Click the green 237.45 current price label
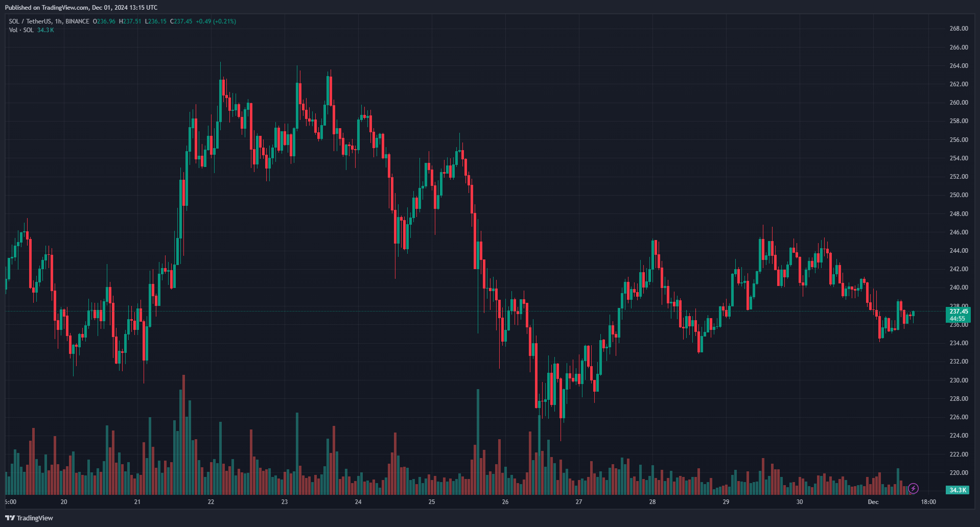Viewport: 980px width, 527px height. pos(958,312)
